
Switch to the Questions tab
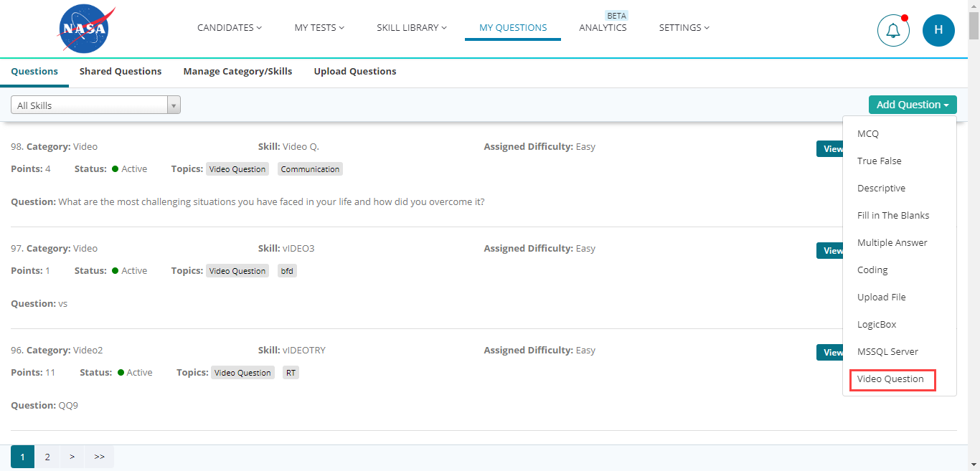[34, 72]
